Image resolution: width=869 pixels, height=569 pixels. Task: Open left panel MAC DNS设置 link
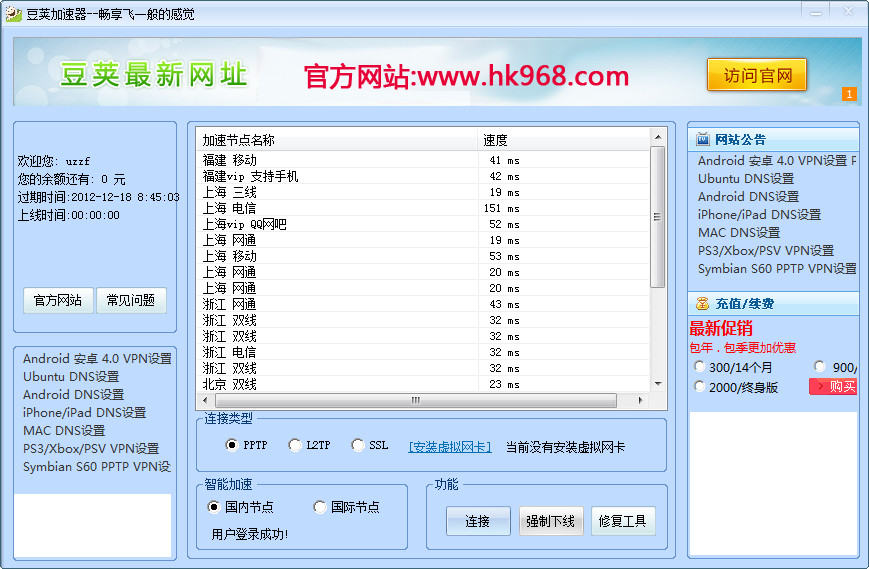point(64,430)
